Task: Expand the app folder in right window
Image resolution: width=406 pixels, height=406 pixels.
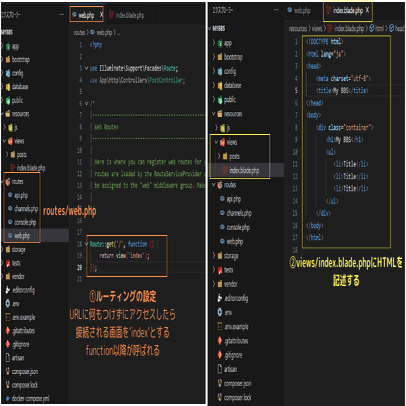Action: (214, 43)
